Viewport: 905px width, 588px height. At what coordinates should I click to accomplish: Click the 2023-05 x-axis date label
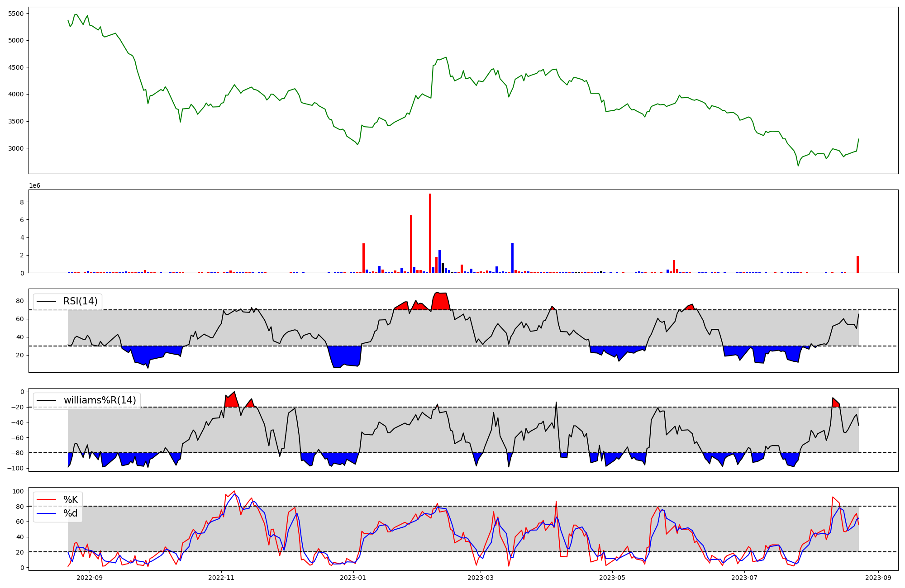coord(612,578)
